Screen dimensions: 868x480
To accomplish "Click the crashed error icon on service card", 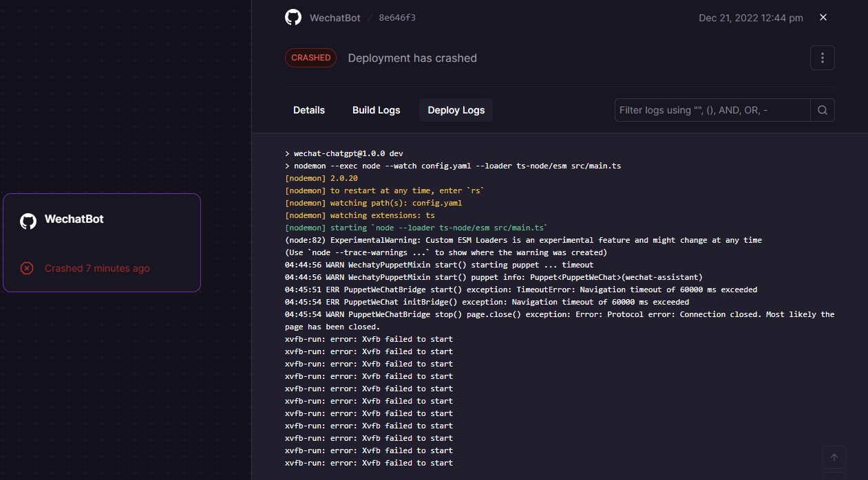I will tap(27, 268).
